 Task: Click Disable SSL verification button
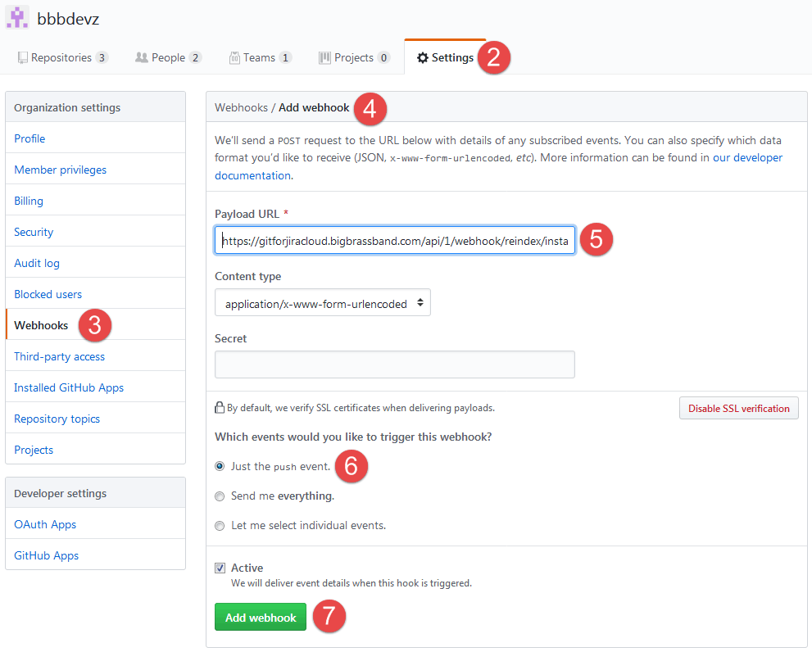pos(738,408)
